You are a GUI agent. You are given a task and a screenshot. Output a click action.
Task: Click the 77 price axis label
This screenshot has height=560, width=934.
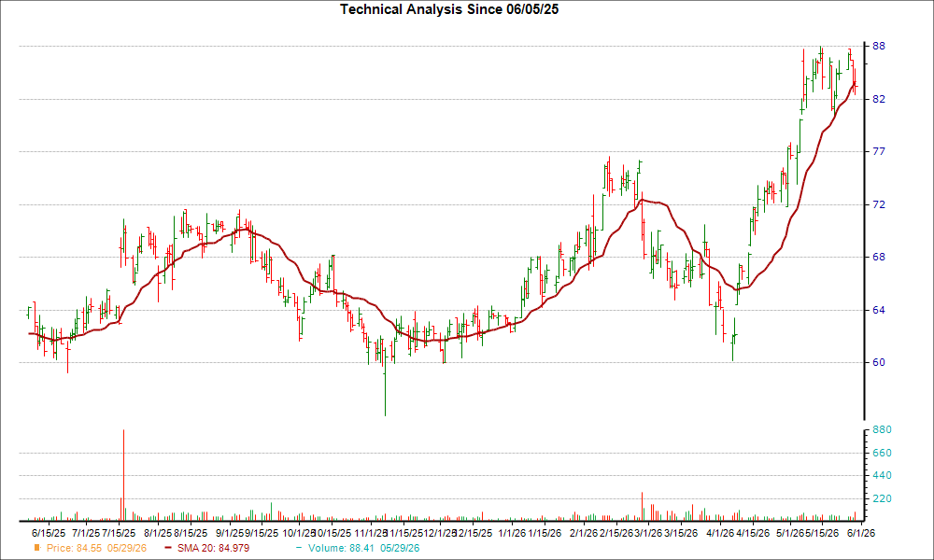tap(879, 152)
